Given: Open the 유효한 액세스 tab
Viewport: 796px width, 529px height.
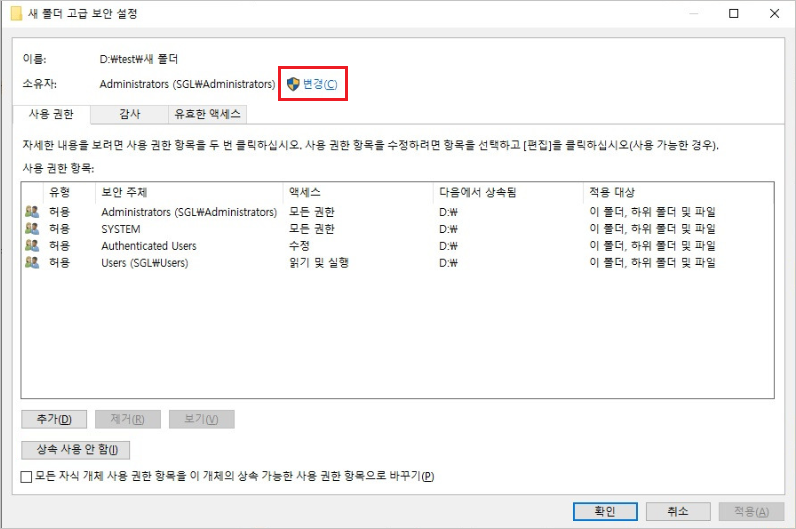Looking at the screenshot, I should (x=207, y=114).
